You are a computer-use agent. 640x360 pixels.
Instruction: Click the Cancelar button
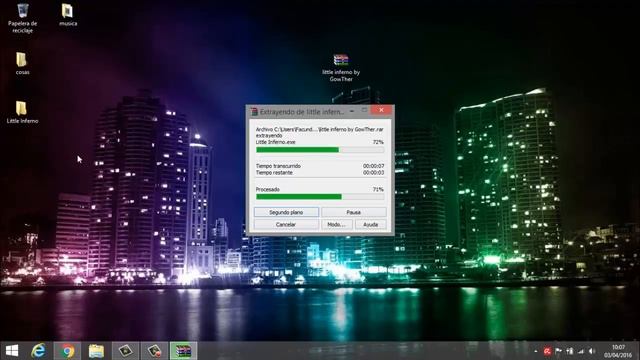tap(286, 224)
